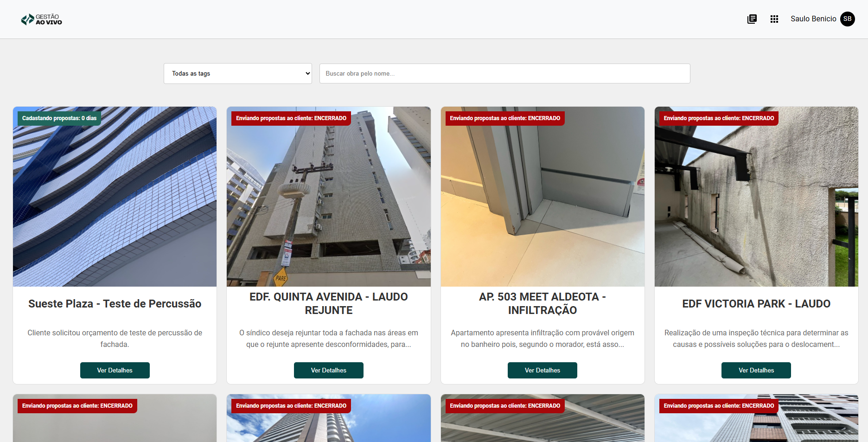Click the 'EDF. QUINTA AVENIDA - LAUDO REJUNTE' title

point(329,303)
